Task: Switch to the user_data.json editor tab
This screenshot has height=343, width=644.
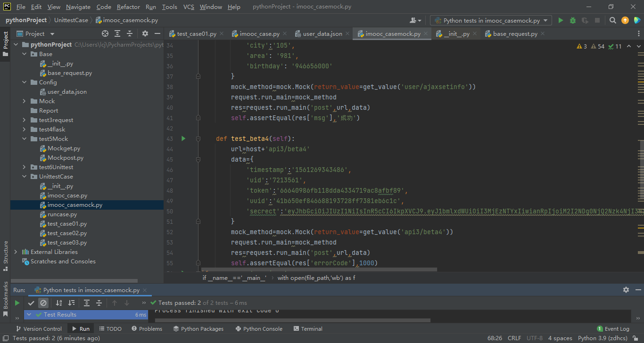Action: click(x=323, y=33)
